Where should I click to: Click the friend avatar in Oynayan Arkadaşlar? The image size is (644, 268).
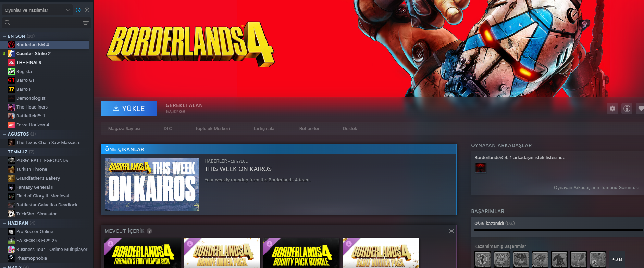[x=480, y=168]
